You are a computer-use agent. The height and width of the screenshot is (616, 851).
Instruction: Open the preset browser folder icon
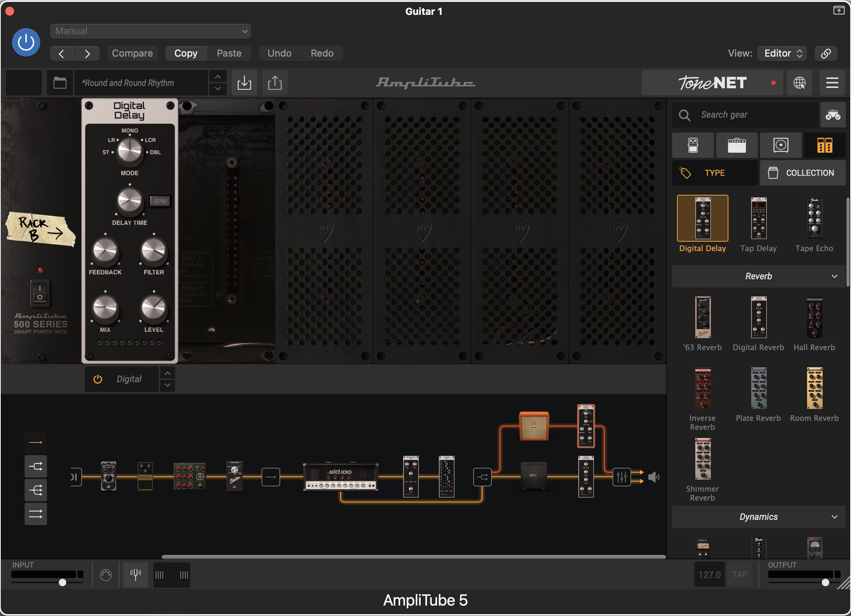60,83
